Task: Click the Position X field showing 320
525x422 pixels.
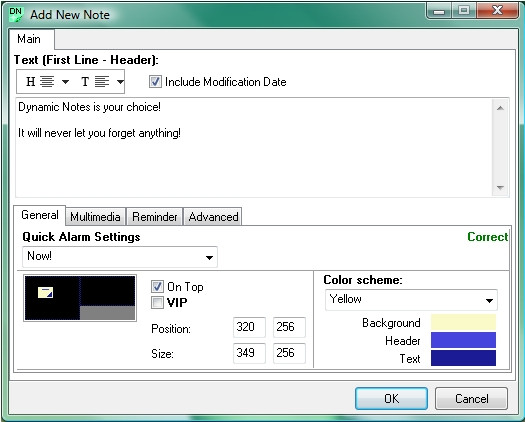Action: tap(249, 327)
